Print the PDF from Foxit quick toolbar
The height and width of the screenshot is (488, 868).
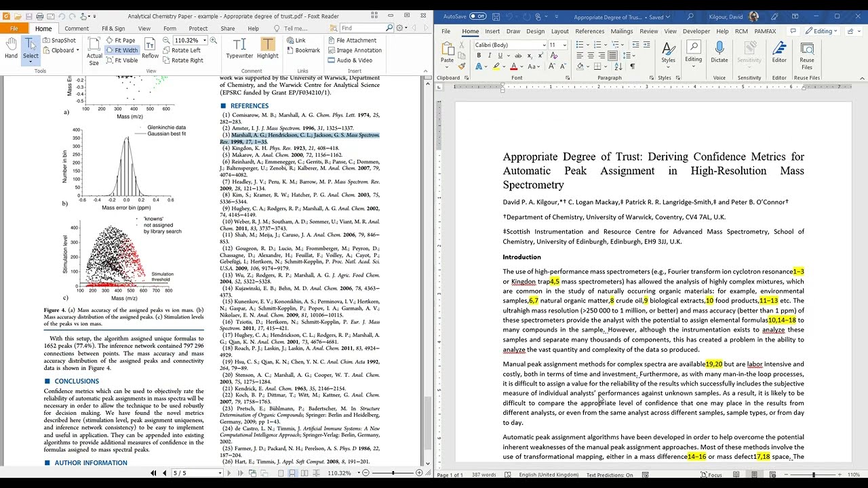click(39, 16)
